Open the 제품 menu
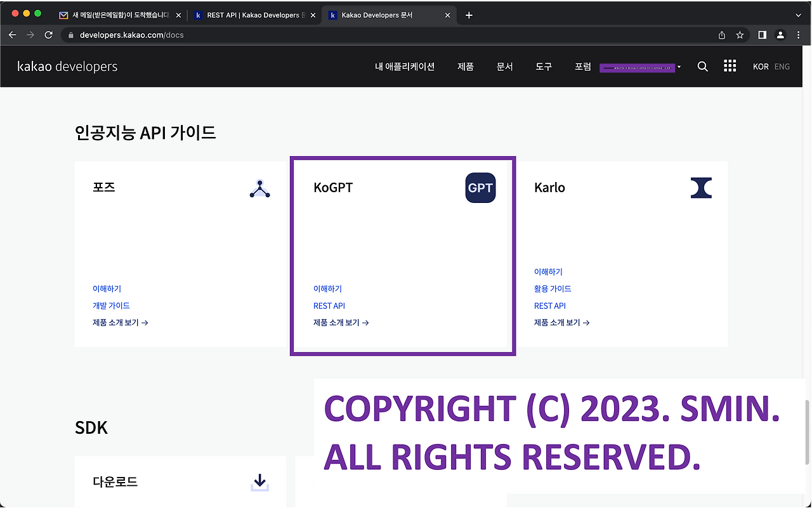This screenshot has width=812, height=508. (x=466, y=67)
